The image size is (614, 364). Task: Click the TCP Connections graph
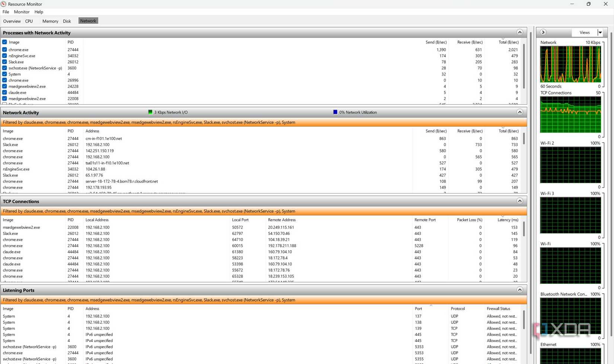point(570,115)
